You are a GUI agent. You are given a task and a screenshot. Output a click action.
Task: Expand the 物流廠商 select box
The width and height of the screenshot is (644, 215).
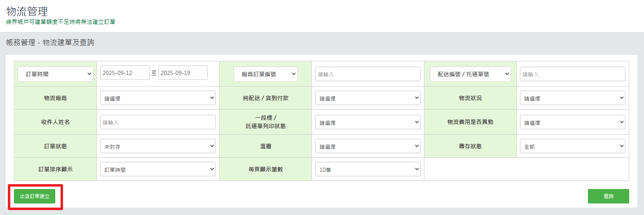click(x=158, y=98)
